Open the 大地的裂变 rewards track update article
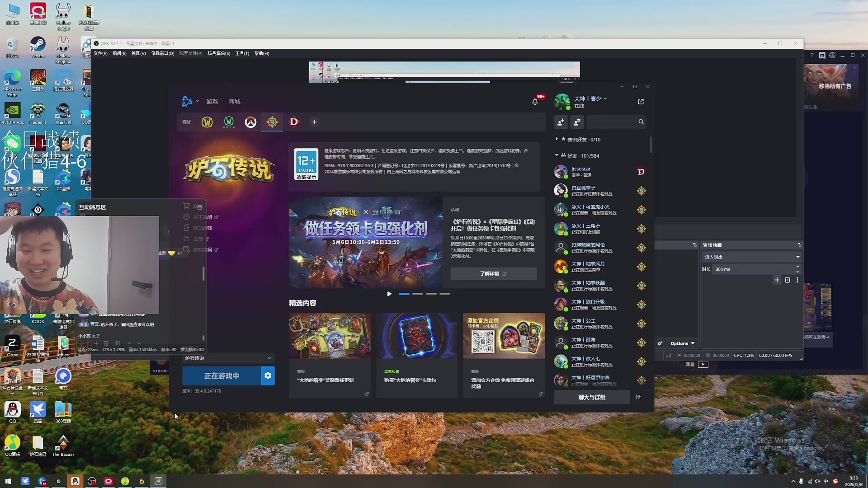 pyautogui.click(x=330, y=355)
